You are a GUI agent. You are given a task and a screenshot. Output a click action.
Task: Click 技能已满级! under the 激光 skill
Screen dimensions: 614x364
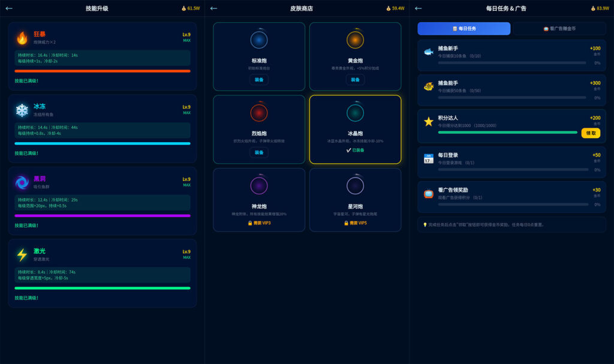pyautogui.click(x=26, y=298)
